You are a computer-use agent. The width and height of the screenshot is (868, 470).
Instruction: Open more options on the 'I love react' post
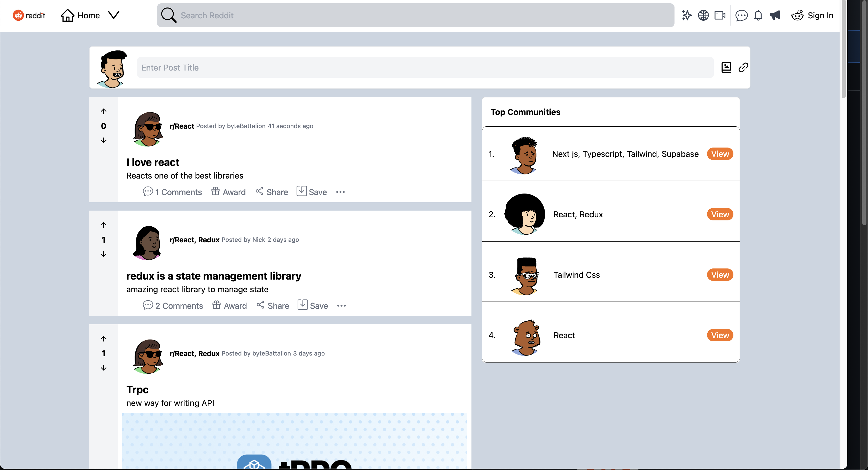click(340, 192)
